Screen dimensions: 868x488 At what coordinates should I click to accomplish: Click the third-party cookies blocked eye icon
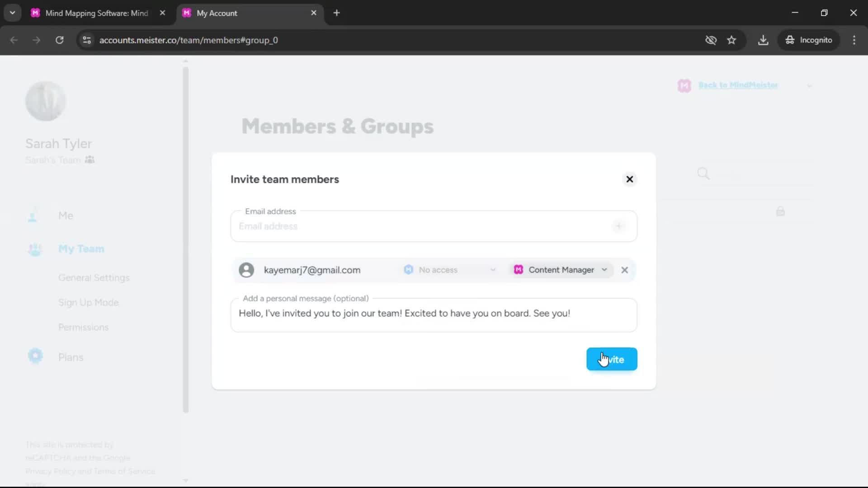pyautogui.click(x=711, y=40)
